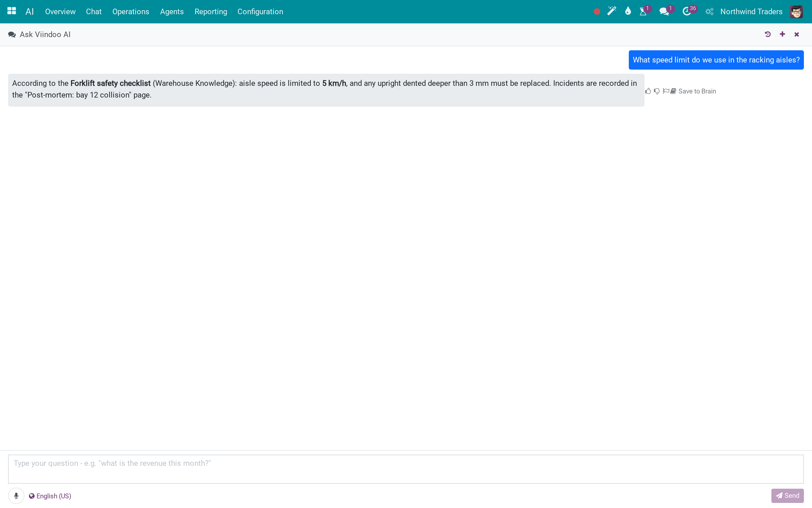812x508 pixels.
Task: Click Save to Brain
Action: pos(693,91)
